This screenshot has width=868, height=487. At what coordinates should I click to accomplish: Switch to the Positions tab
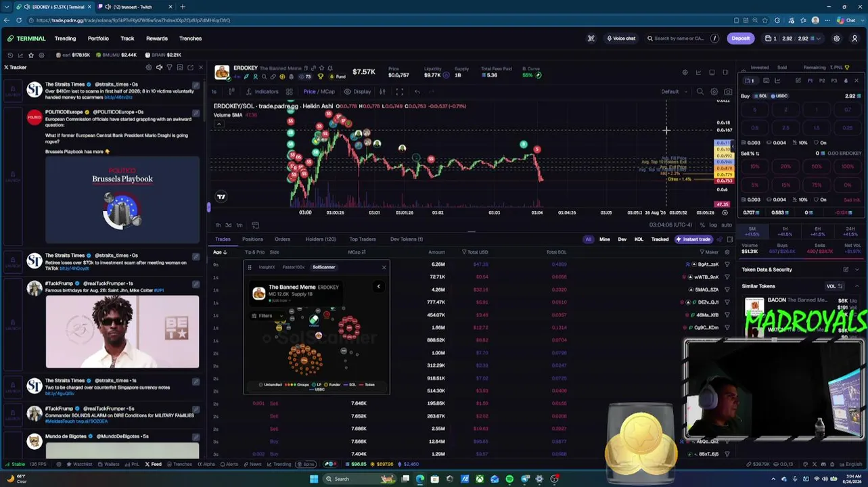(x=252, y=239)
